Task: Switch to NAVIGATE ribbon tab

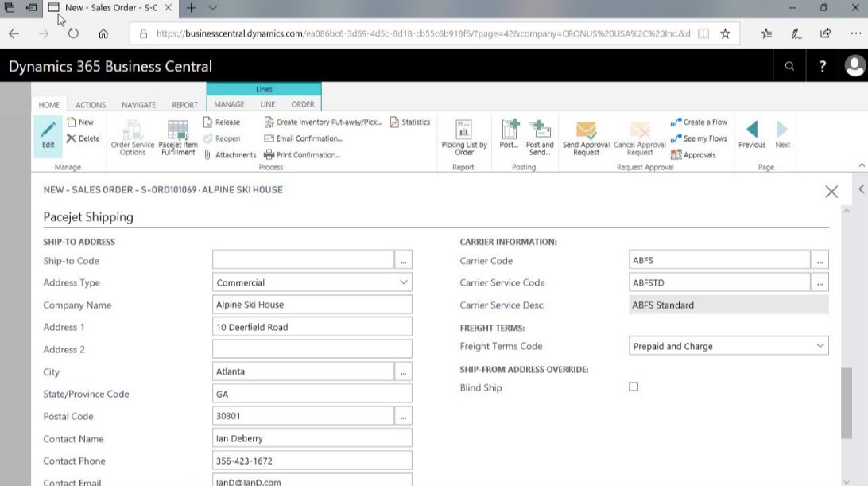Action: [138, 105]
